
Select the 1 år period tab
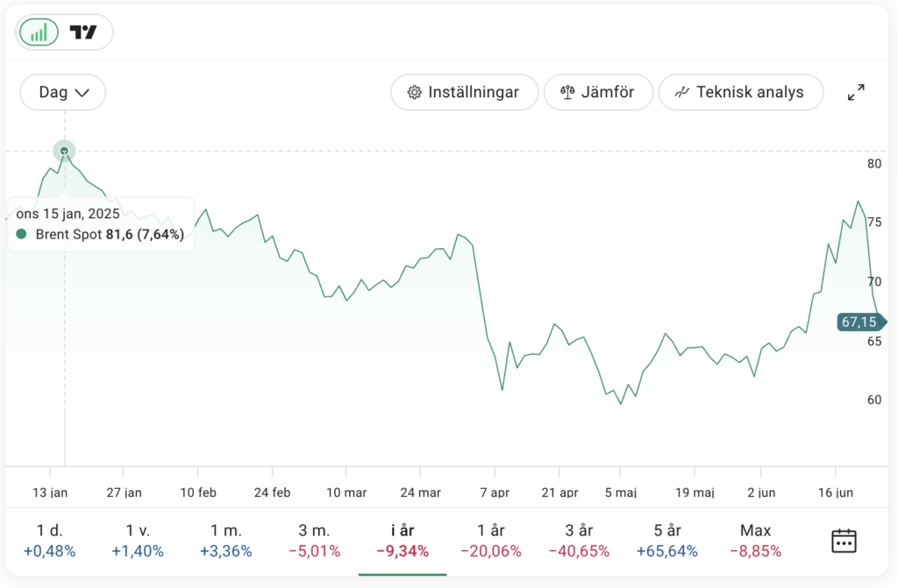(x=490, y=540)
